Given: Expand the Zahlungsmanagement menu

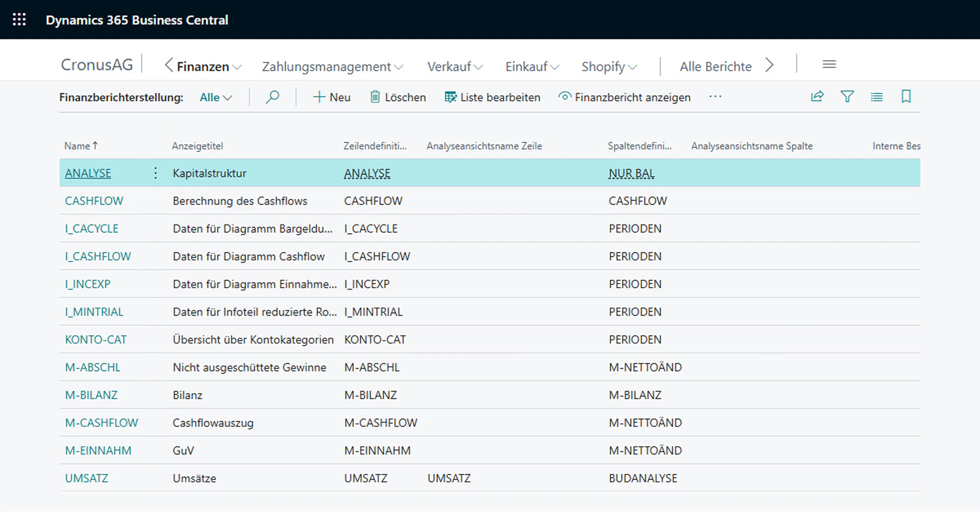Looking at the screenshot, I should pyautogui.click(x=333, y=66).
